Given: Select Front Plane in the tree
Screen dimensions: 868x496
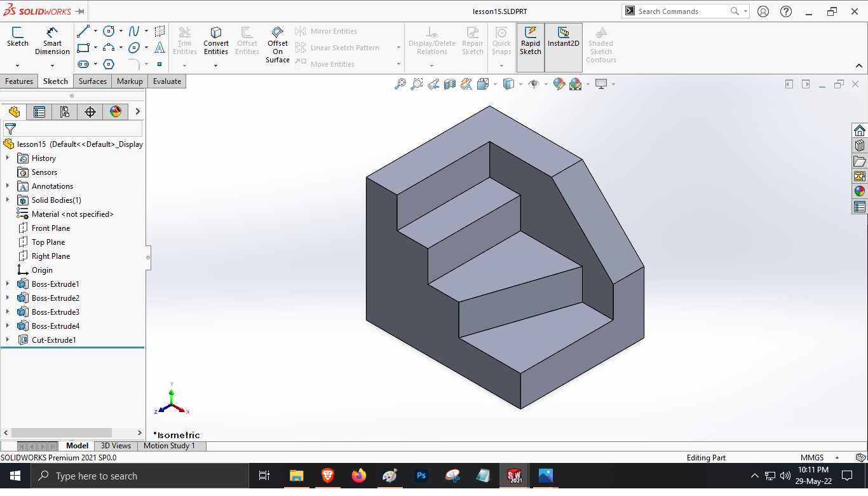Looking at the screenshot, I should pyautogui.click(x=51, y=228).
